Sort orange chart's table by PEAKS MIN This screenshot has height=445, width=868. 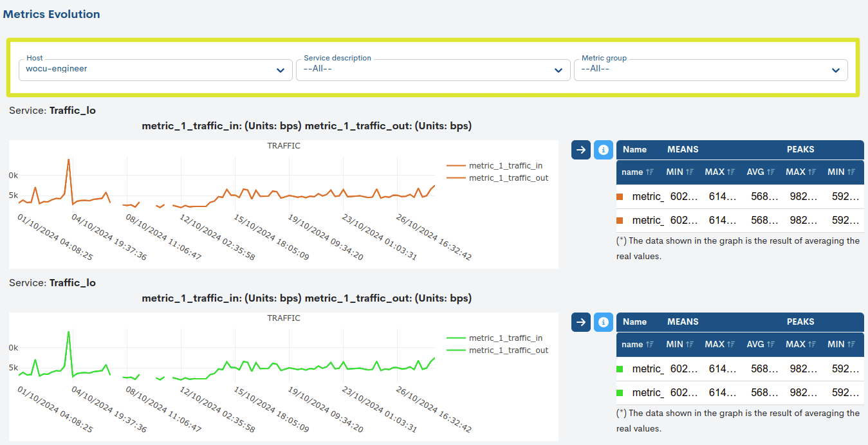tap(842, 172)
